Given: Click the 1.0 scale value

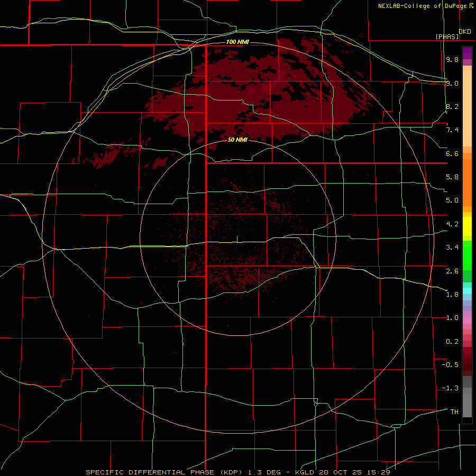Looking at the screenshot, I should click(x=452, y=318).
